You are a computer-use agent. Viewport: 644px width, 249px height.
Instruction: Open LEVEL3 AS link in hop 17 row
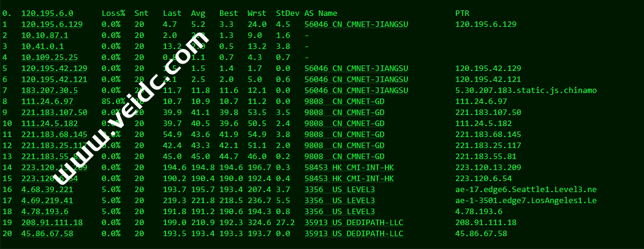coord(340,201)
